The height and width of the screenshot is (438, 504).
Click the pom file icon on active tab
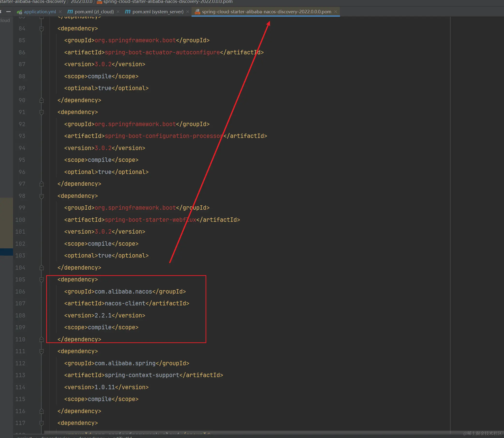click(197, 12)
